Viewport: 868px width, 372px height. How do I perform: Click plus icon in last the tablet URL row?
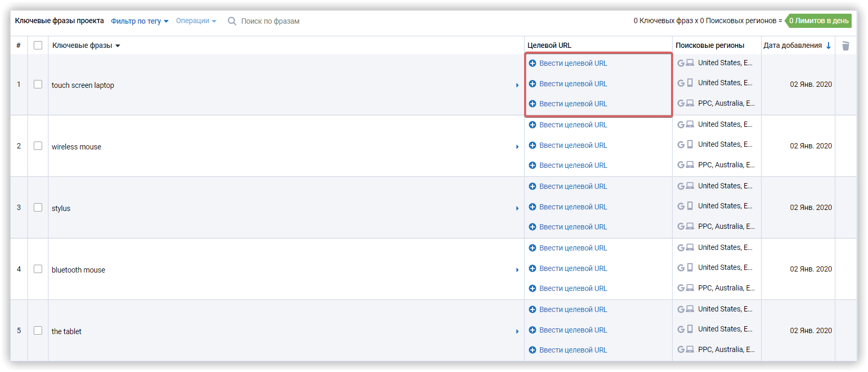click(x=532, y=350)
